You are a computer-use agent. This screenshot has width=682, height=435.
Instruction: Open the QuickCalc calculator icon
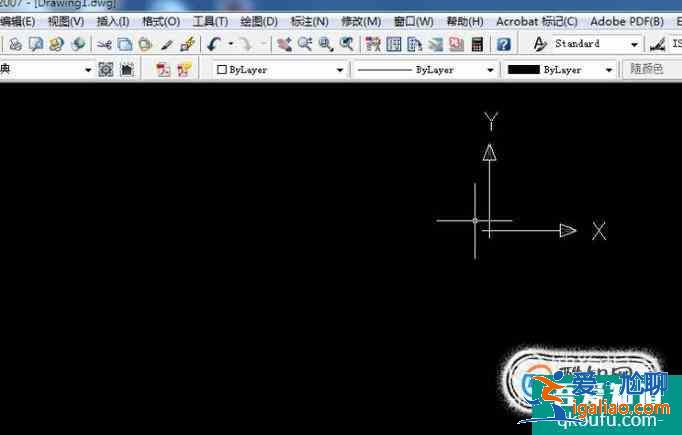point(477,44)
